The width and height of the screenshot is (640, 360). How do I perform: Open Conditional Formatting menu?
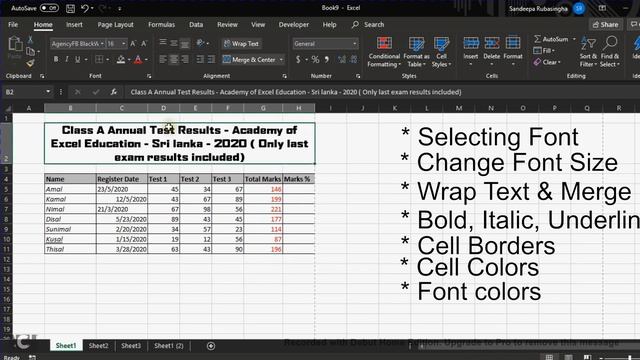(x=384, y=52)
